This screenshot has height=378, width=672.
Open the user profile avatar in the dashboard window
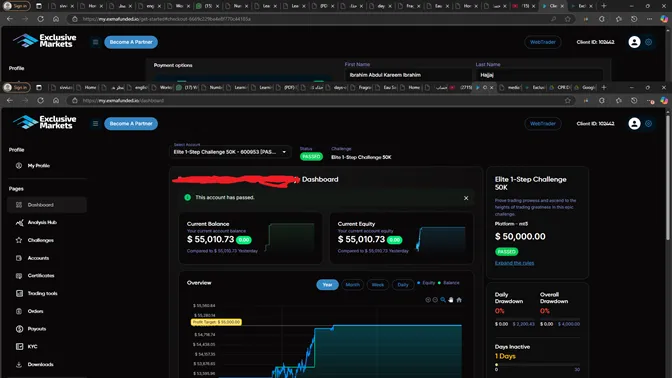click(634, 123)
